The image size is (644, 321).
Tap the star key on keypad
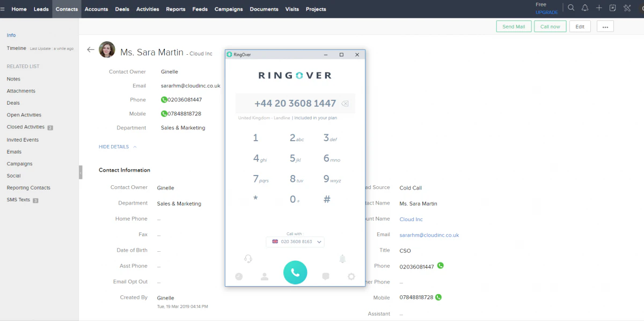pos(255,200)
